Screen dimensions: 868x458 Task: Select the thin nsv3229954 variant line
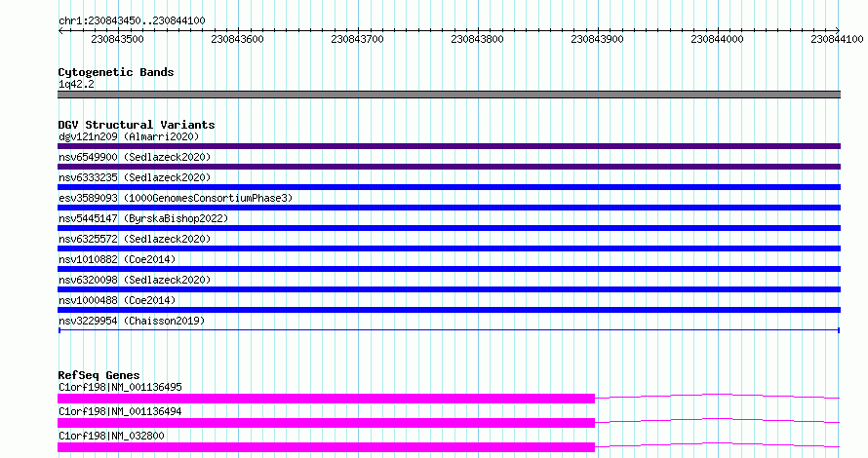pyautogui.click(x=449, y=330)
